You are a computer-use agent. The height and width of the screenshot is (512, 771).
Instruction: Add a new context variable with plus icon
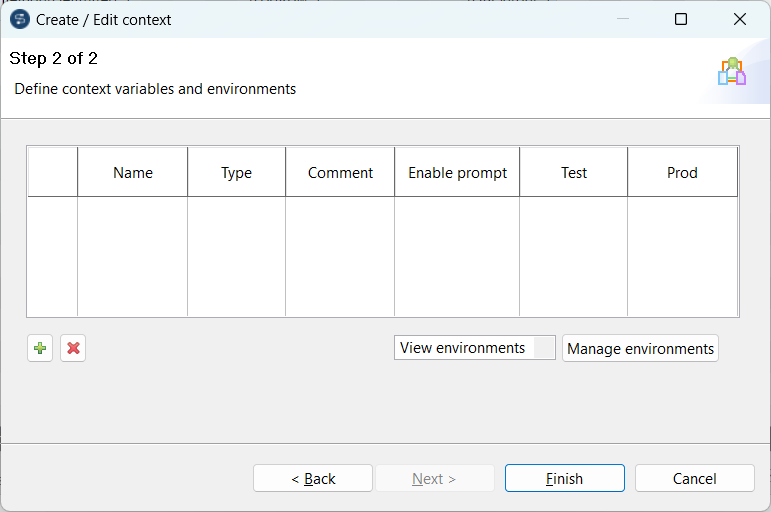pyautogui.click(x=40, y=348)
